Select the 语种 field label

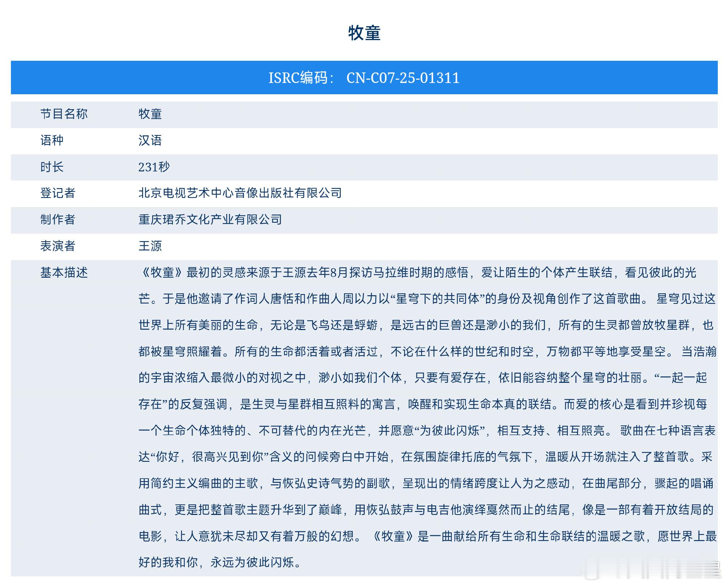click(52, 140)
